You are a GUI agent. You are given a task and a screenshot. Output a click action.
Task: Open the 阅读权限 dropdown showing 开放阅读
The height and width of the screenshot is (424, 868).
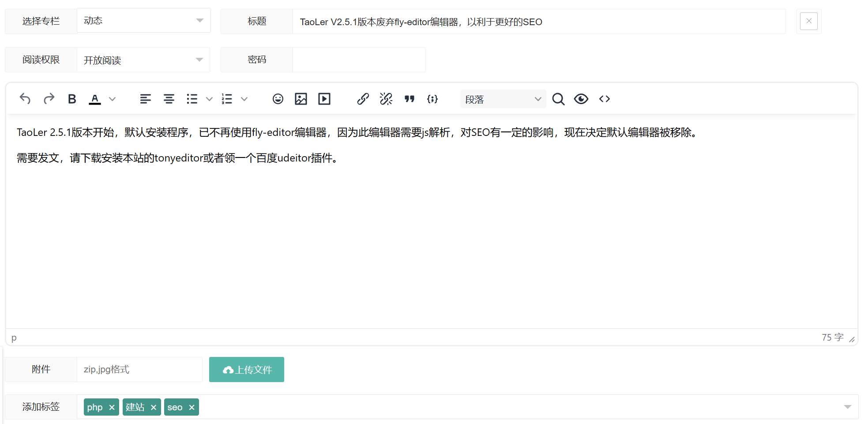pos(143,60)
